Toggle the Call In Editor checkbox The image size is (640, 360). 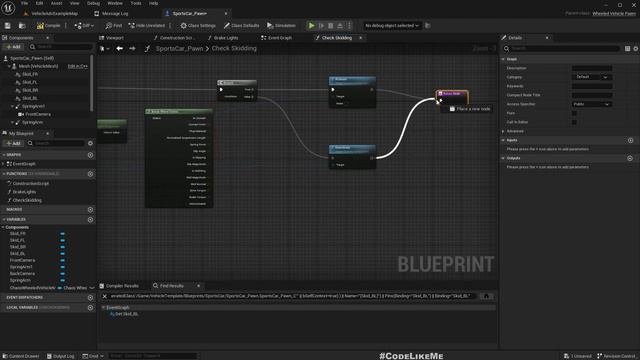[574, 122]
